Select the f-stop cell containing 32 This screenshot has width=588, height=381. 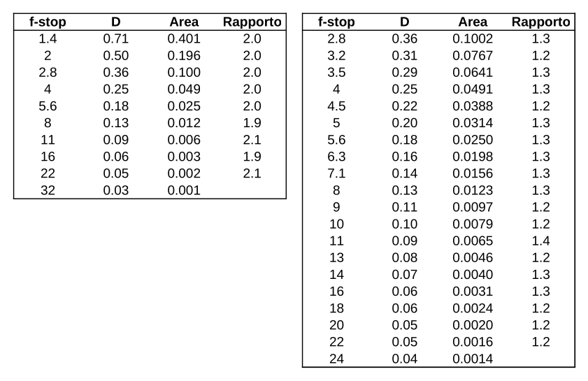48,190
